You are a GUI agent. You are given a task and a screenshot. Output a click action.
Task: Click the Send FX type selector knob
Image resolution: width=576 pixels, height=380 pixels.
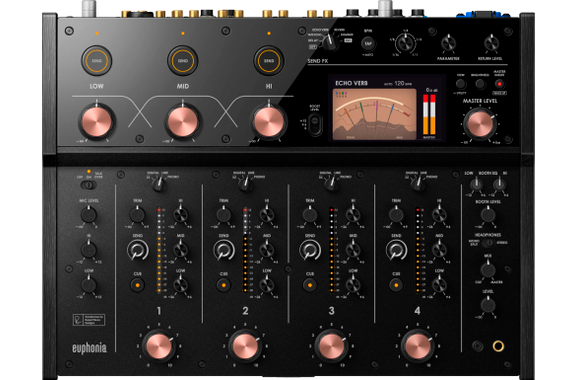(330, 43)
